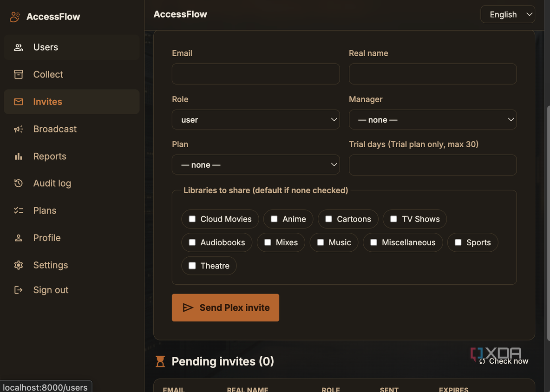The image size is (550, 392).
Task: Click the AccessFlow logo icon in sidebar
Action: tap(15, 16)
